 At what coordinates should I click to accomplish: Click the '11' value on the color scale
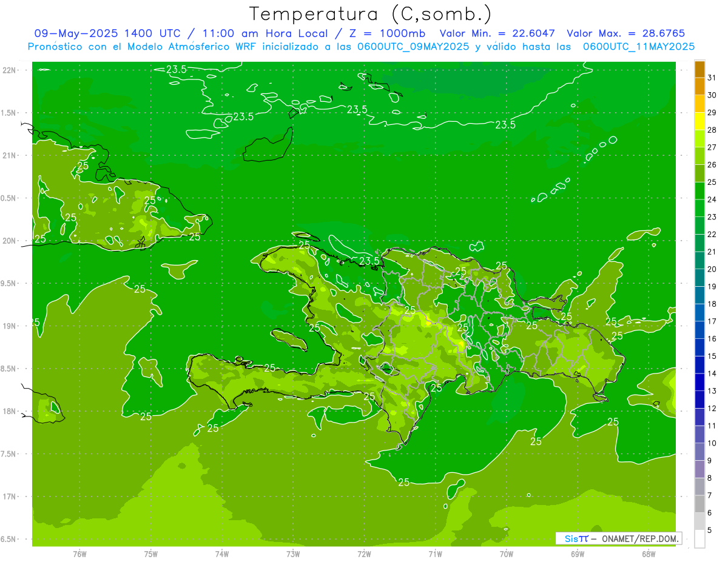(712, 426)
